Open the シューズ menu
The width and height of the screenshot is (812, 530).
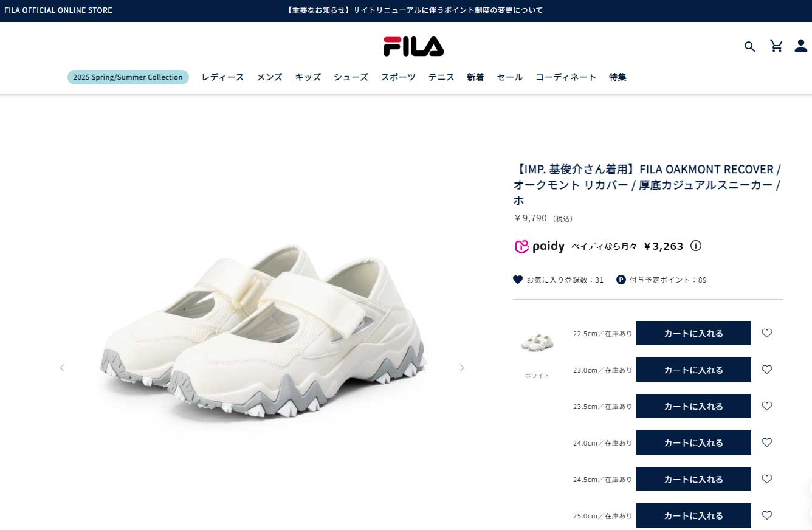coord(351,77)
